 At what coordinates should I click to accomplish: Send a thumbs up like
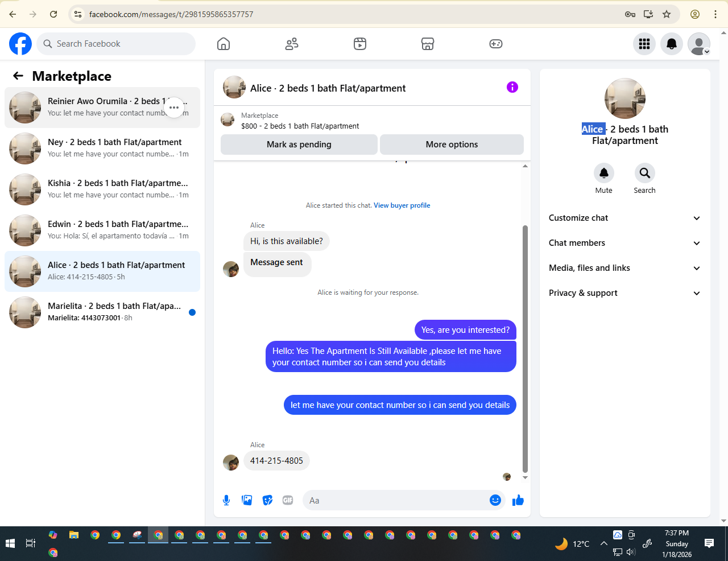point(518,500)
